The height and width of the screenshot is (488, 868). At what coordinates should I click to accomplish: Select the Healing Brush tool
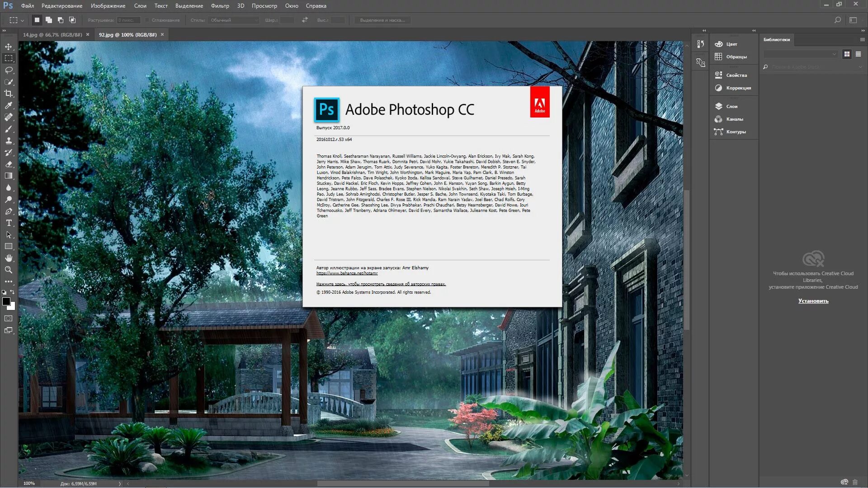pyautogui.click(x=9, y=117)
